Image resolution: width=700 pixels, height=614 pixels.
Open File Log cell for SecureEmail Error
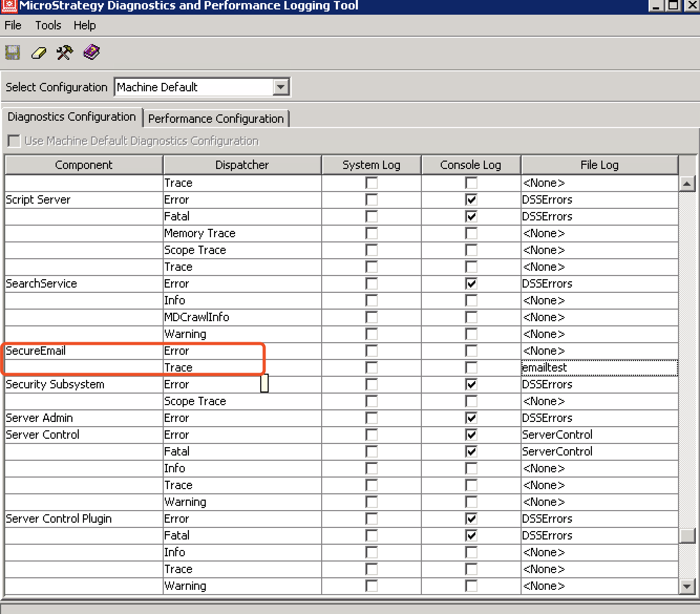[600, 351]
